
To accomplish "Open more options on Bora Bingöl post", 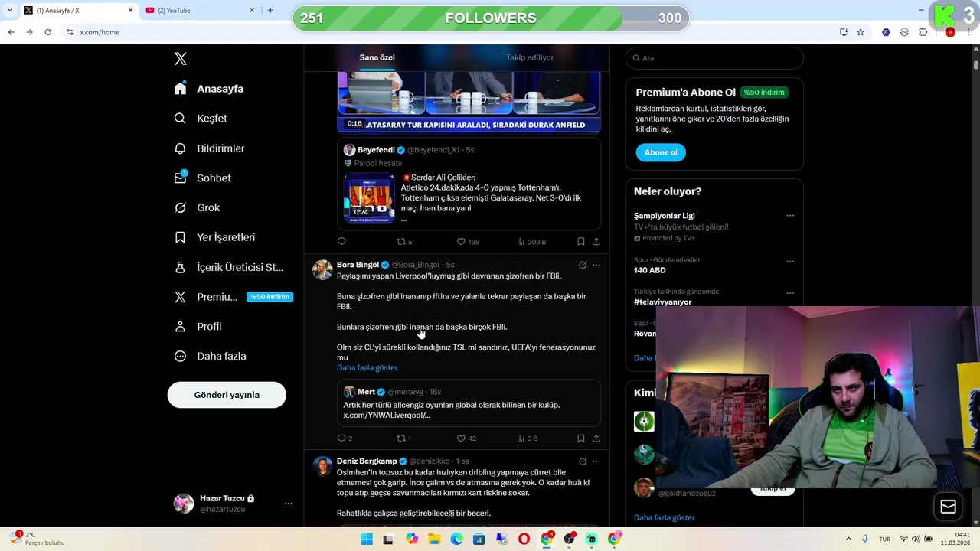I will (596, 265).
